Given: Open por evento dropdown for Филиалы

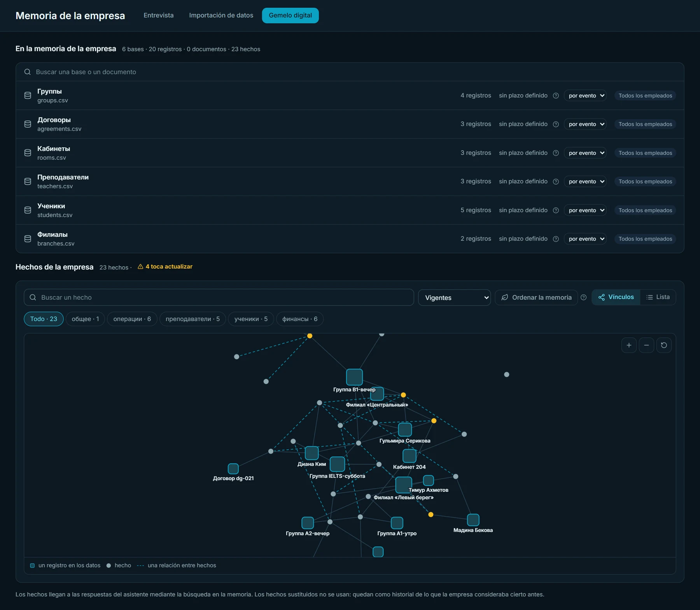Looking at the screenshot, I should point(585,239).
